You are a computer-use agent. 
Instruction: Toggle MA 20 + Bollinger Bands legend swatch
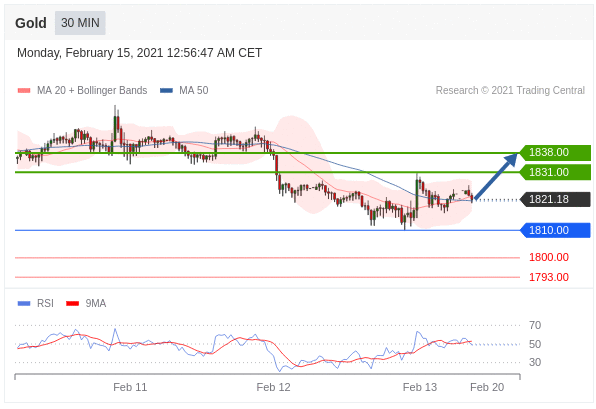pyautogui.click(x=24, y=90)
